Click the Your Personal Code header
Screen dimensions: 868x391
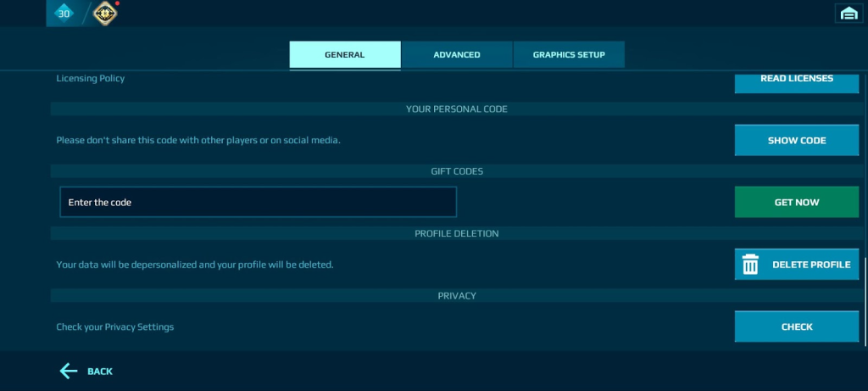457,109
